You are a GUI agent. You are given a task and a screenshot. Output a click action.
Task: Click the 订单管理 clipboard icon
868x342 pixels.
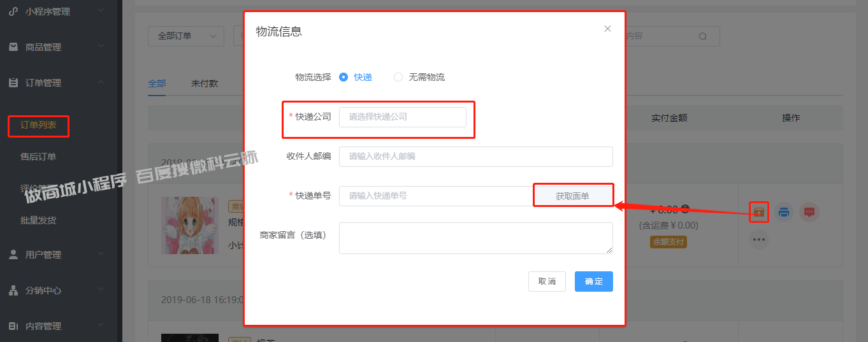(13, 83)
